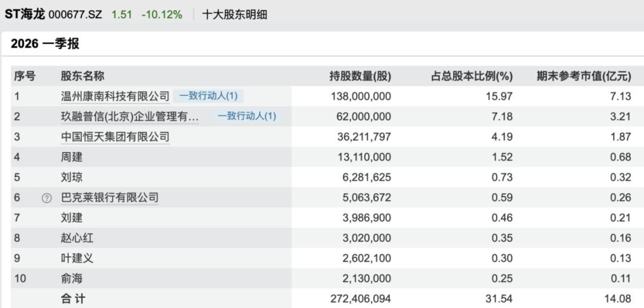Click 一致行动人(1) tag for 玖融普信

(247, 117)
